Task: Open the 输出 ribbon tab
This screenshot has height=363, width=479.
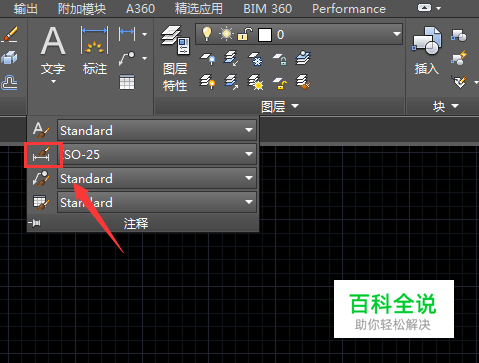Action: [25, 9]
